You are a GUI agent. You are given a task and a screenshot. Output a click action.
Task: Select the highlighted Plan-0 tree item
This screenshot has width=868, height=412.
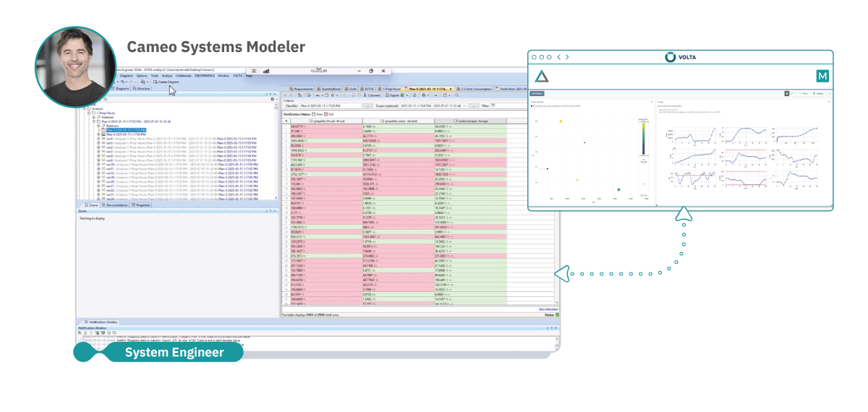pyautogui.click(x=126, y=130)
